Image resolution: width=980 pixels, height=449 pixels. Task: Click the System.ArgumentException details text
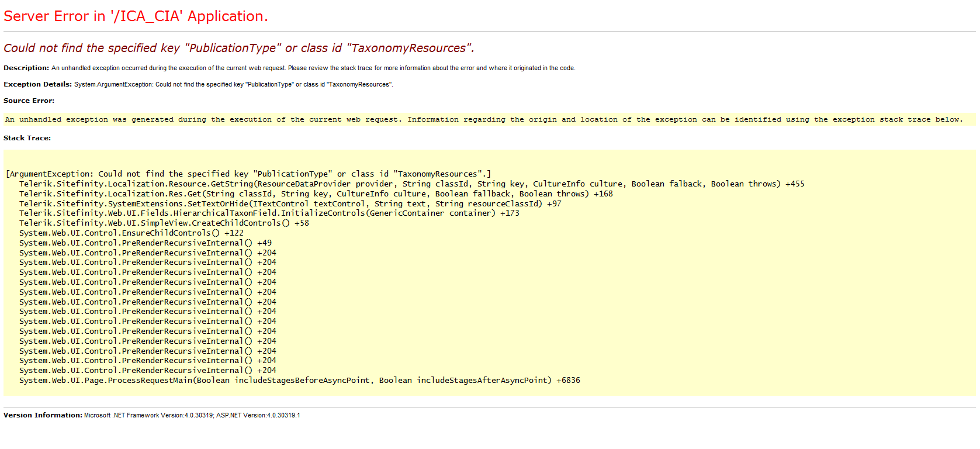pos(233,85)
